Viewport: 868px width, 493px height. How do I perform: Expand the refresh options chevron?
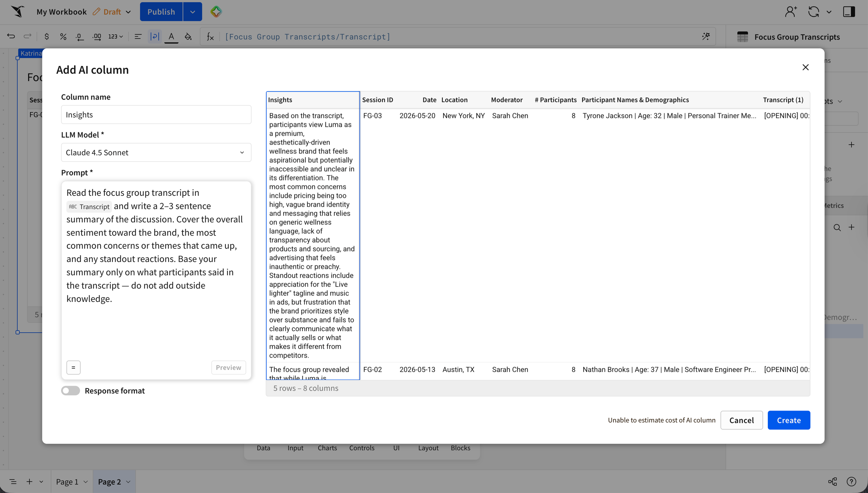tap(829, 12)
